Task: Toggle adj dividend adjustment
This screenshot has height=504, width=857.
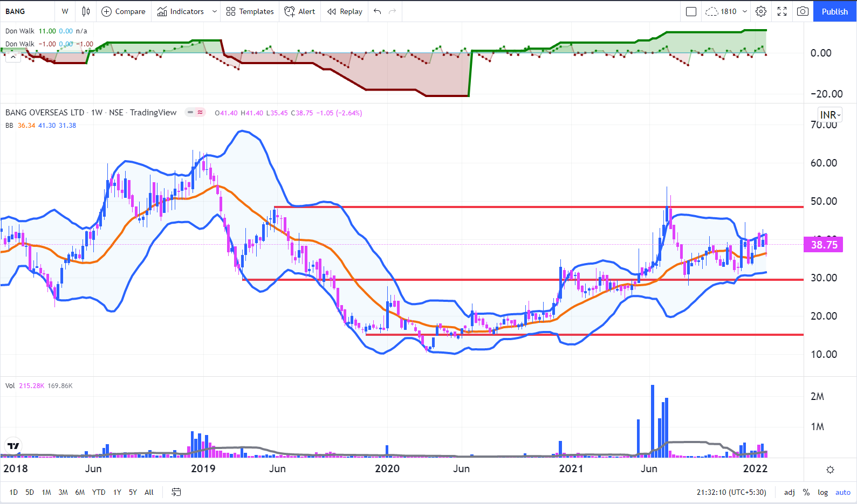Action: coord(790,492)
